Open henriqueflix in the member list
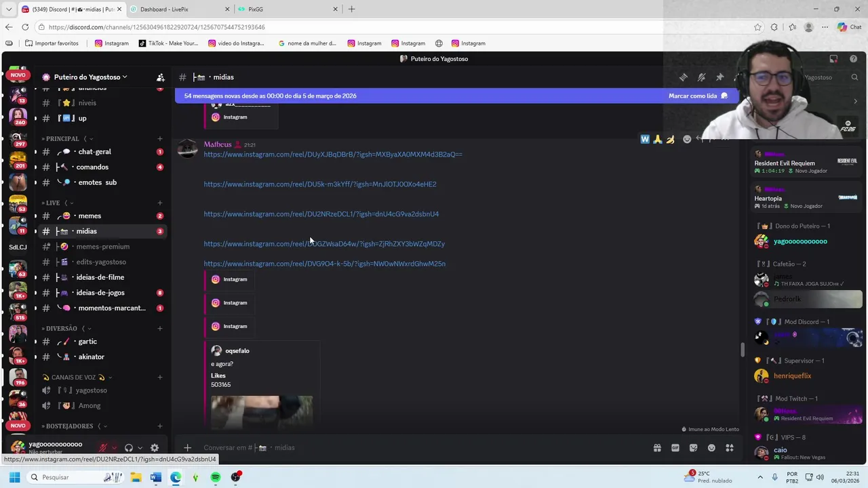This screenshot has width=868, height=488. pos(792,376)
